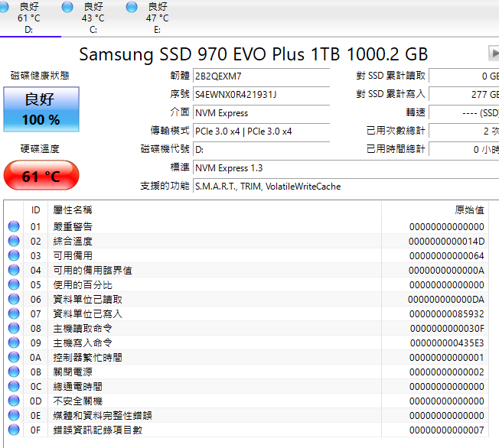The width and height of the screenshot is (499, 448).
Task: Select the D: drive tab at 61 °C
Action: [28, 18]
